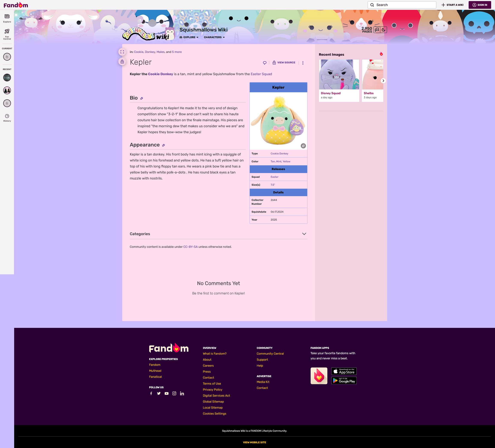Open the Yellow color link in infobox
Screen dimensions: 495x448
[x=286, y=162]
